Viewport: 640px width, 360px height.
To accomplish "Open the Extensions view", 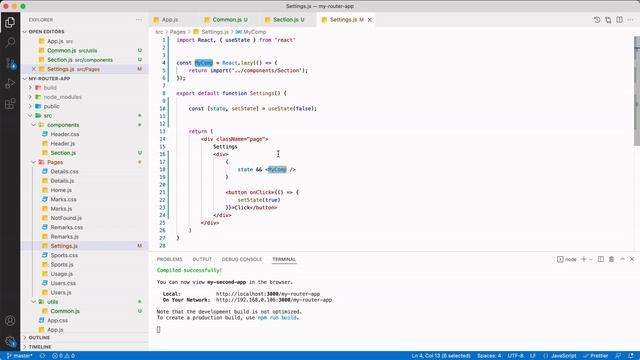I will (10, 104).
